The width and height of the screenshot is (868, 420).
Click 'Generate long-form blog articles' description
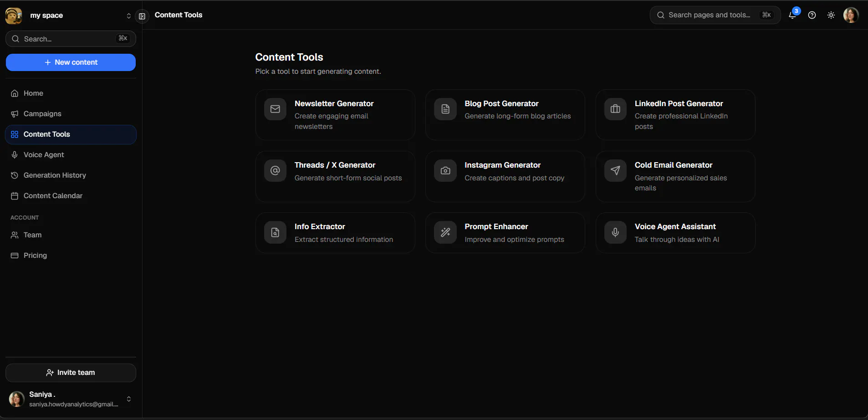click(x=517, y=116)
